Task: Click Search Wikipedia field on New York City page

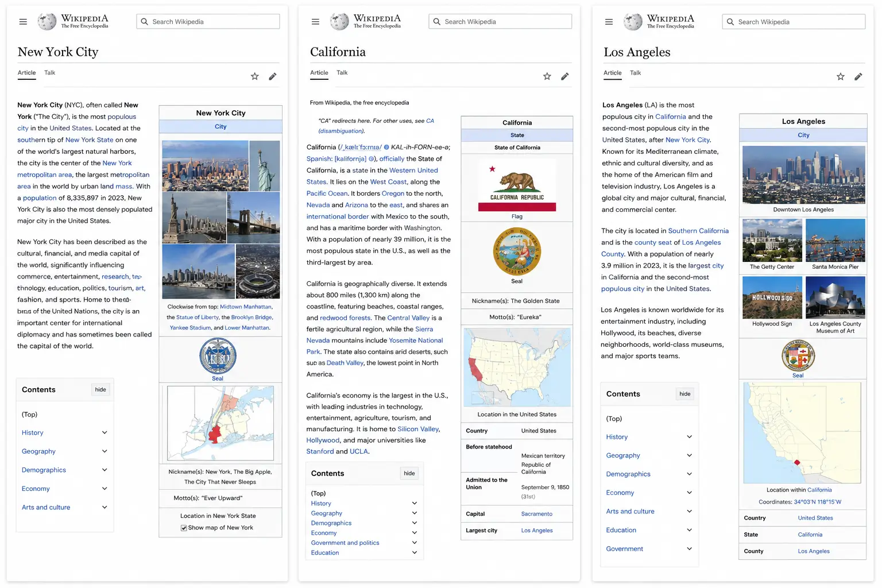Action: point(208,22)
